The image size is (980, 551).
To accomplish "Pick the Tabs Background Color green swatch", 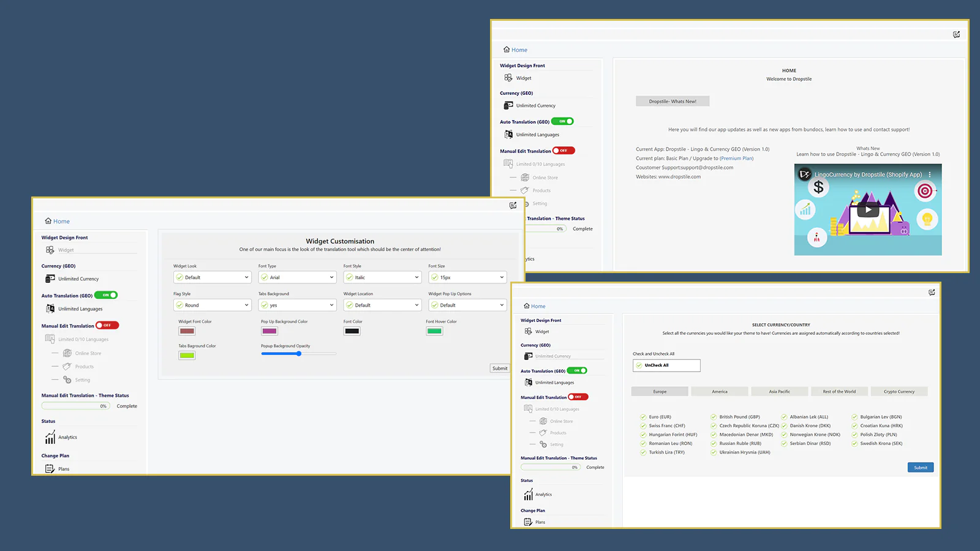I will (187, 356).
